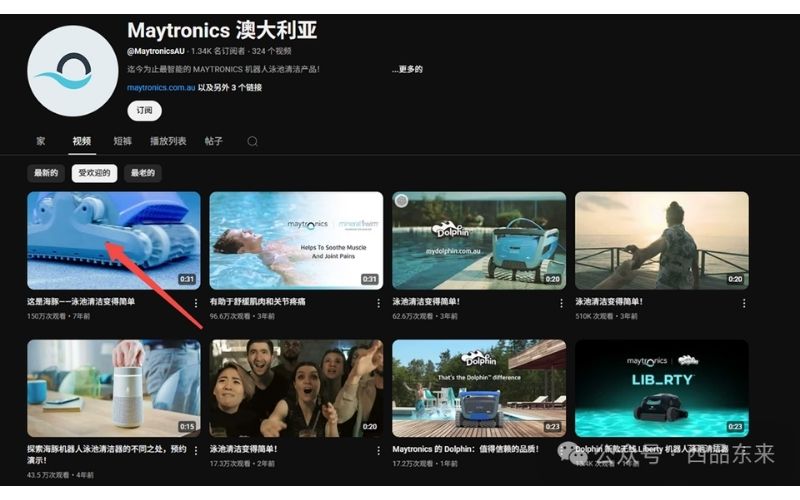
Task: Play mydolphin.com.au poolside robot thumbnail
Action: tap(479, 240)
